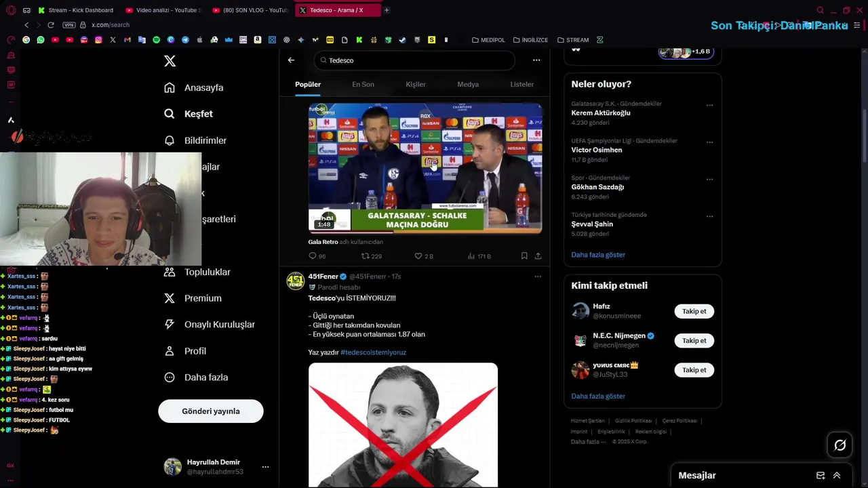
Task: Open more options for Gökhan Sazdağı trend
Action: click(709, 180)
